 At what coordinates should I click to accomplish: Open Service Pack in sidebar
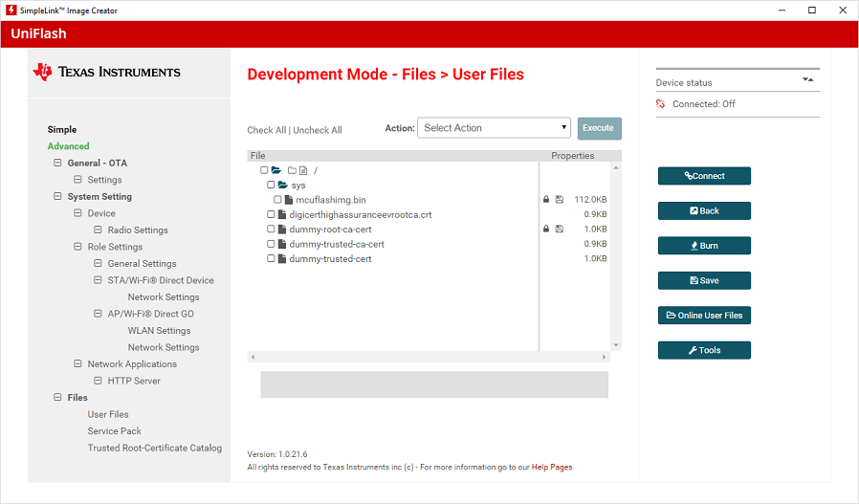(115, 431)
